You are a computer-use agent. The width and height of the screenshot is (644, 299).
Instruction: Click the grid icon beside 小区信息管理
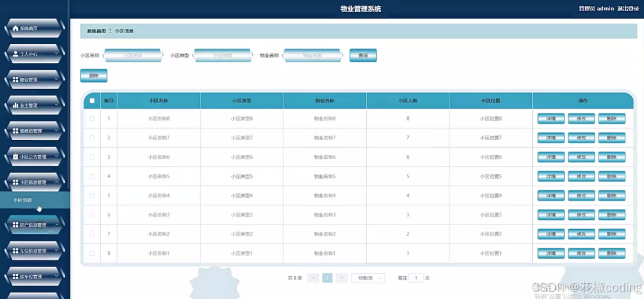point(16,182)
